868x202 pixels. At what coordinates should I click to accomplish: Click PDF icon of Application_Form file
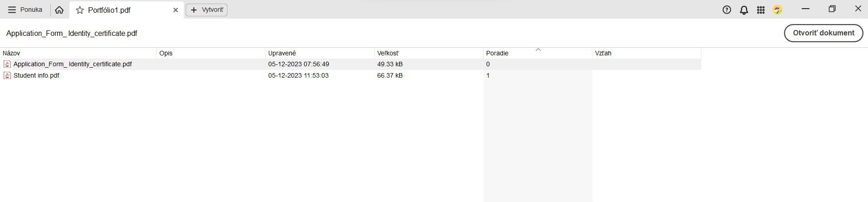(x=7, y=64)
